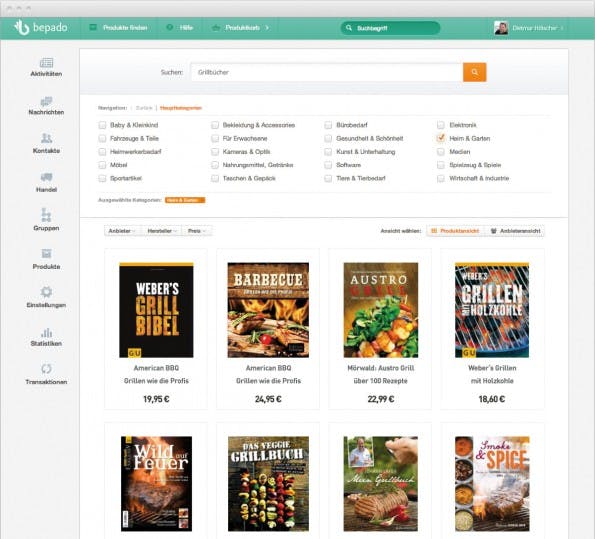Open the Wild auf Feuer cover

pos(156,484)
